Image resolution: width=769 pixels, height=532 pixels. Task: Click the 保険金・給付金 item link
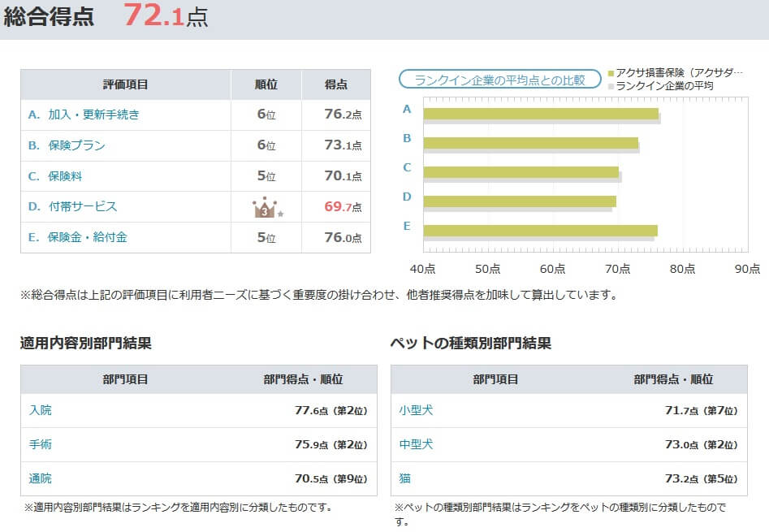(88, 237)
